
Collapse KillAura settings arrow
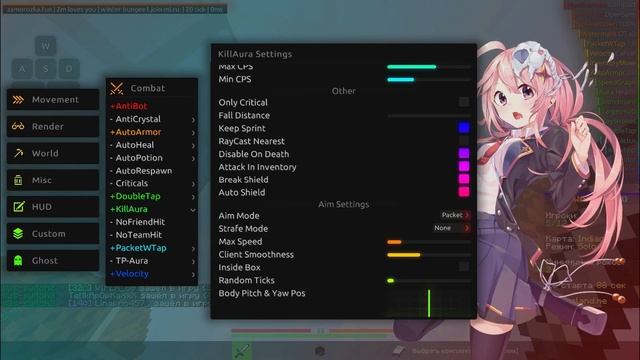[193, 210]
